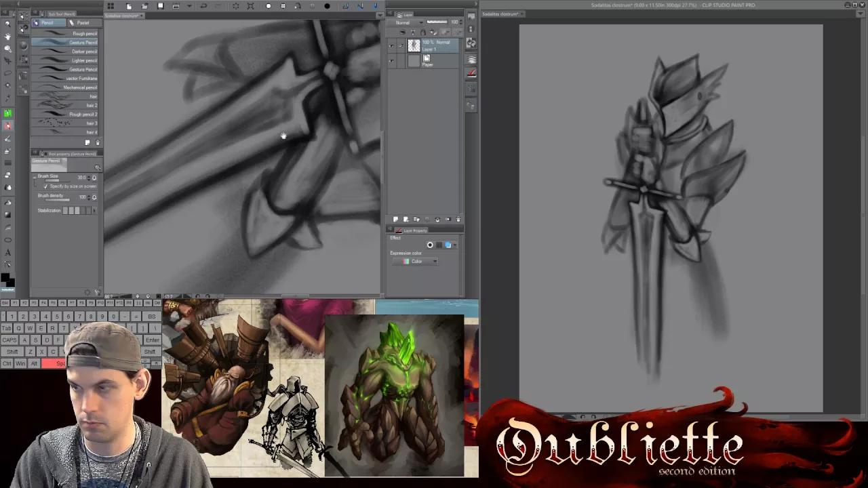Switch to the Pastel sub tool tab
This screenshot has width=868, height=488.
83,23
